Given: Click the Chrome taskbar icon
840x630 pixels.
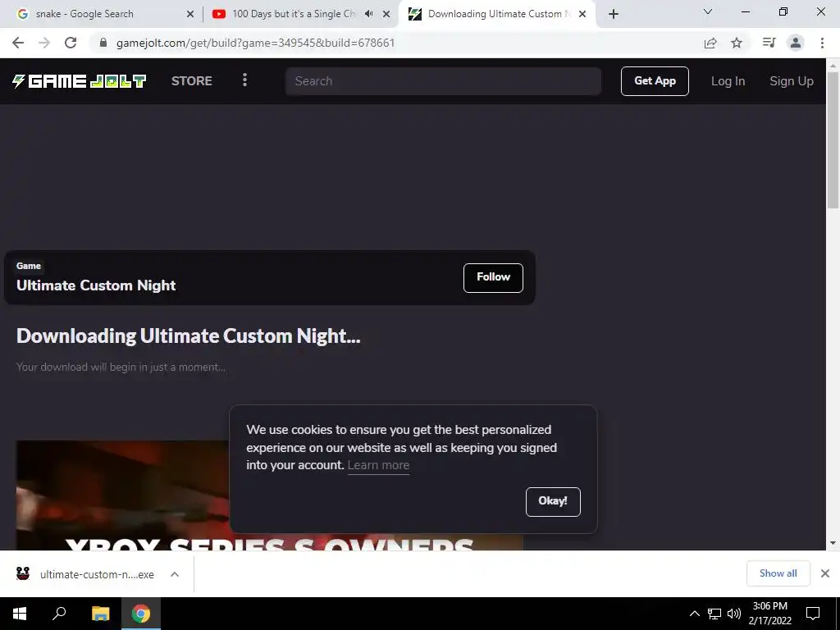Looking at the screenshot, I should pyautogui.click(x=141, y=614).
